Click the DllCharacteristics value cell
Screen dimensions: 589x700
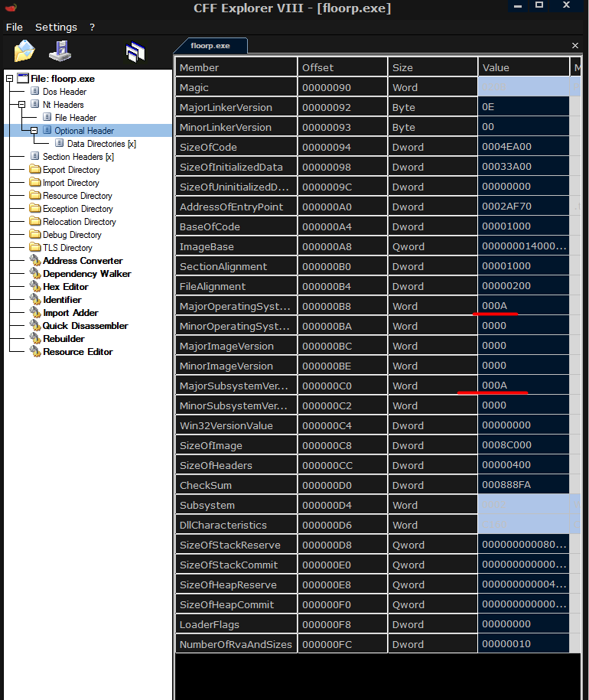(x=524, y=525)
